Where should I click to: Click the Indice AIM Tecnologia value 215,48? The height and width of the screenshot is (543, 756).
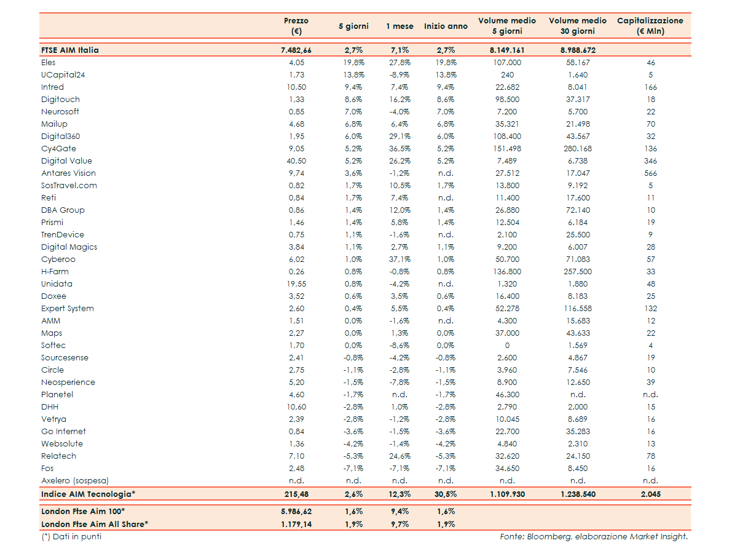coord(296,494)
